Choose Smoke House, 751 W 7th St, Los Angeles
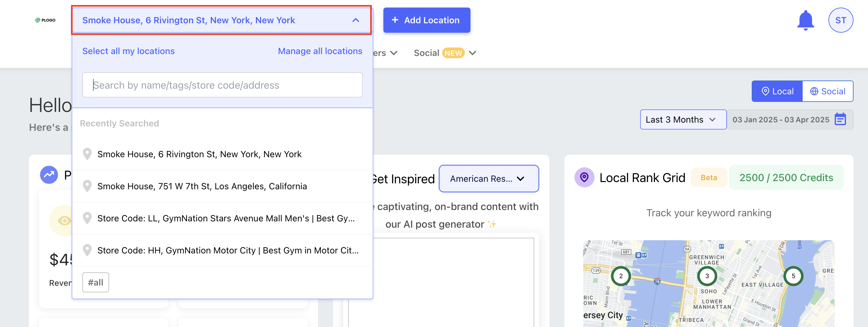This screenshot has width=868, height=327. 222,186
